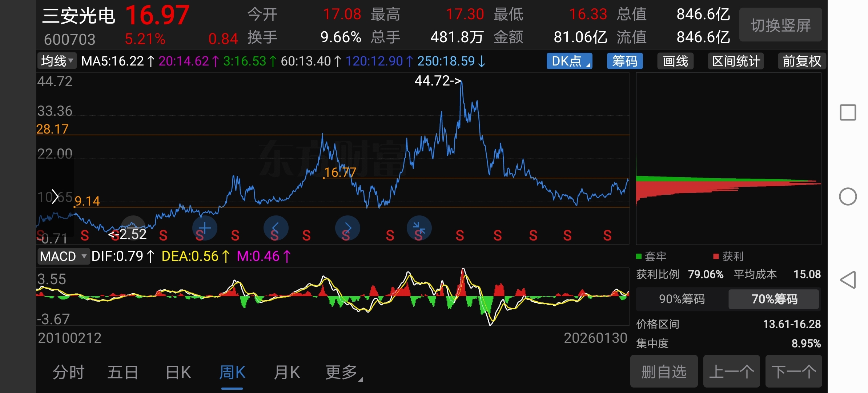Open the MACD indicator dropdown
Screen dimensions: 868x393
[x=63, y=256]
